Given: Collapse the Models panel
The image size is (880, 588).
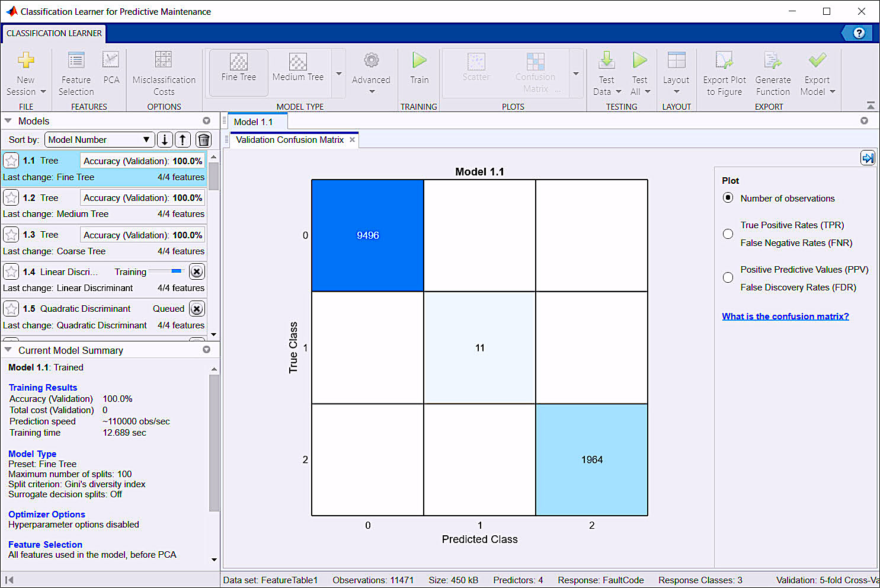Looking at the screenshot, I should (x=8, y=120).
